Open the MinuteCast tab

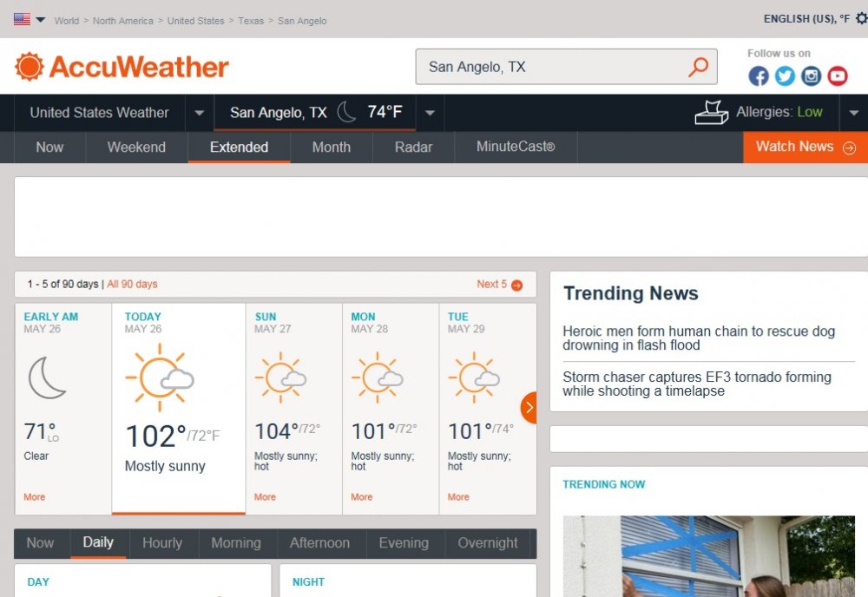pyautogui.click(x=516, y=148)
